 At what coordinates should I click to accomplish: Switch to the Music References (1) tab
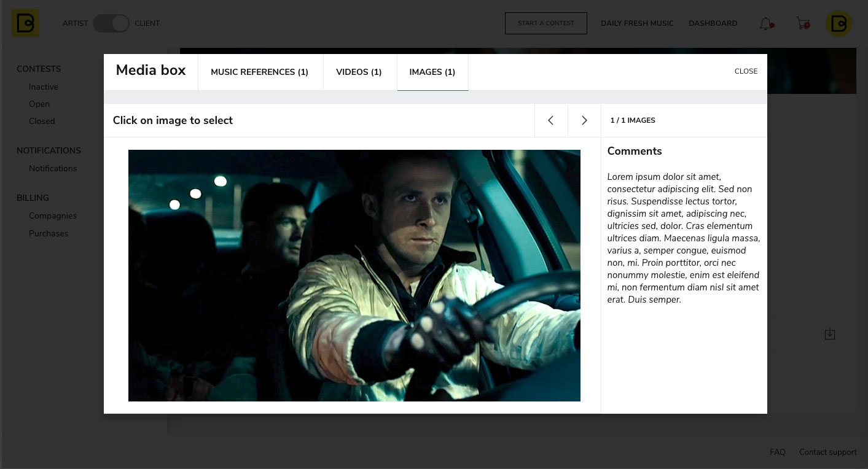coord(260,72)
